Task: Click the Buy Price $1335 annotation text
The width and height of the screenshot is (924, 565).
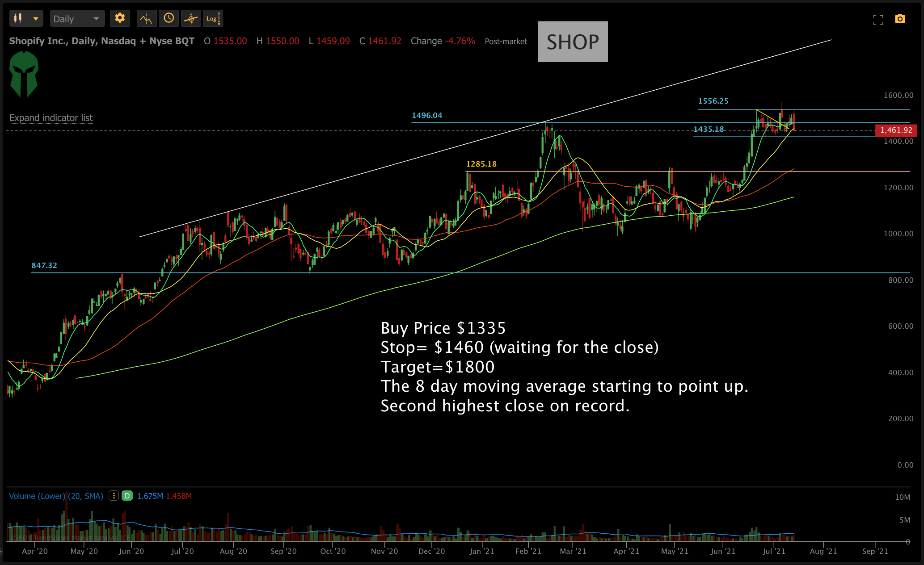Action: coord(443,328)
